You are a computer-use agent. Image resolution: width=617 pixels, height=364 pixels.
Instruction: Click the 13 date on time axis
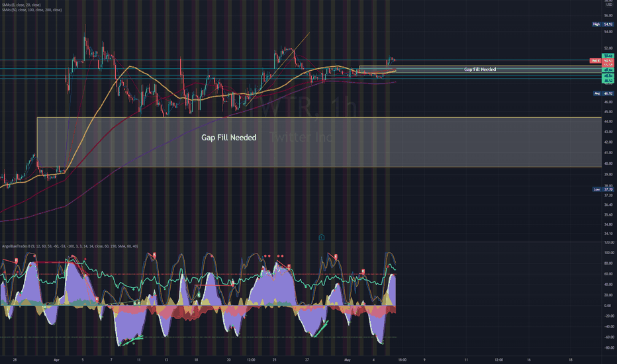click(166, 359)
